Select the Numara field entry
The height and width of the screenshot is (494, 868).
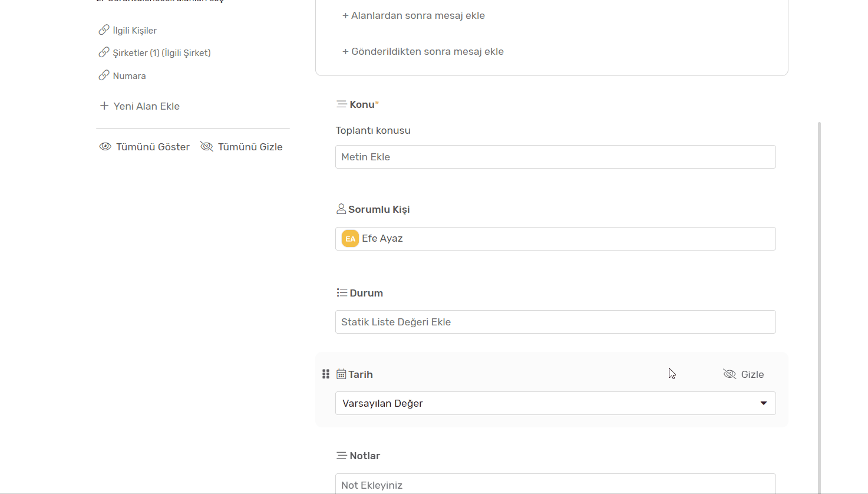(123, 75)
